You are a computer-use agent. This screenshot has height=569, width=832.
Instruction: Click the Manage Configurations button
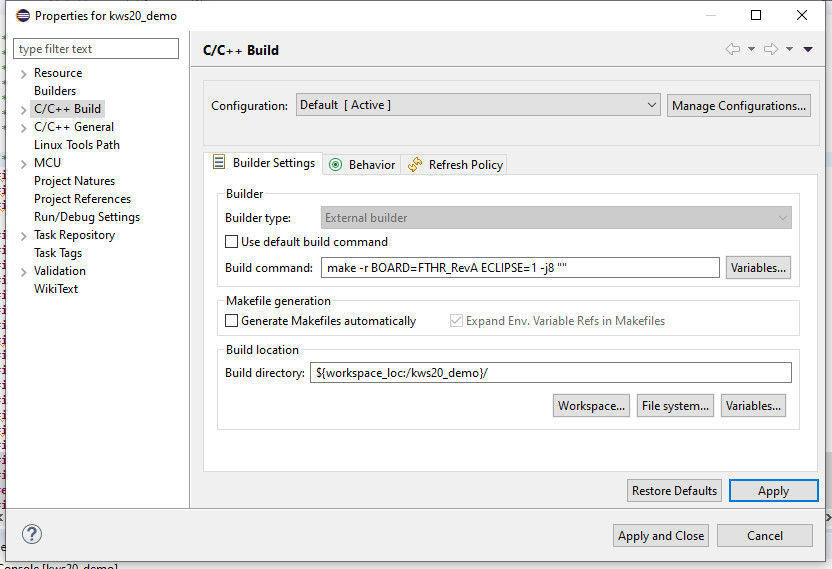coord(738,106)
